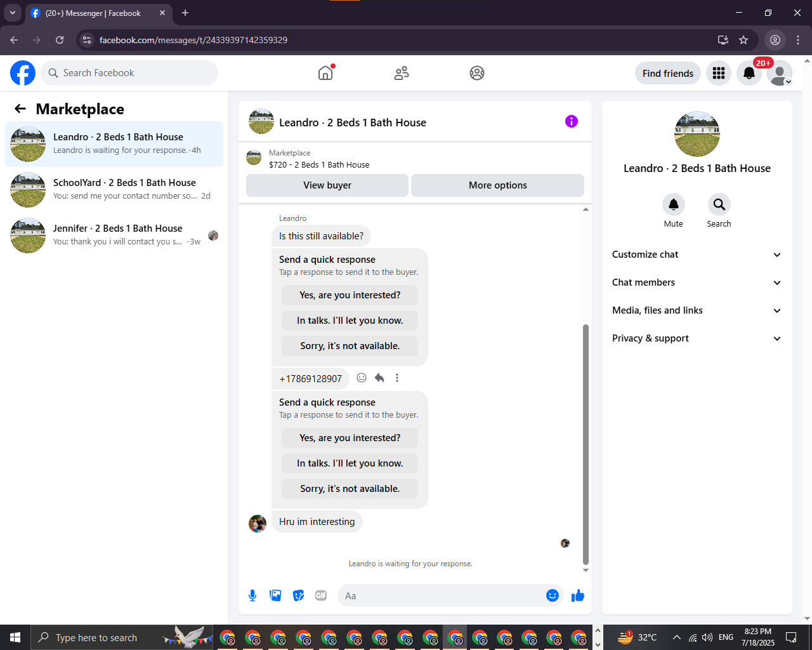The image size is (812, 650).
Task: Send first "In talks. I'll let you know." response
Action: click(x=350, y=321)
